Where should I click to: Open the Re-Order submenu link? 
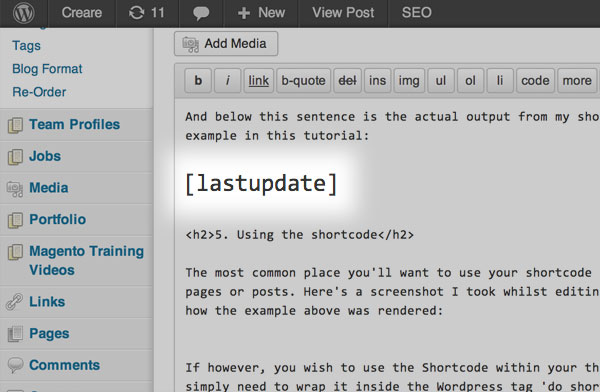[39, 92]
